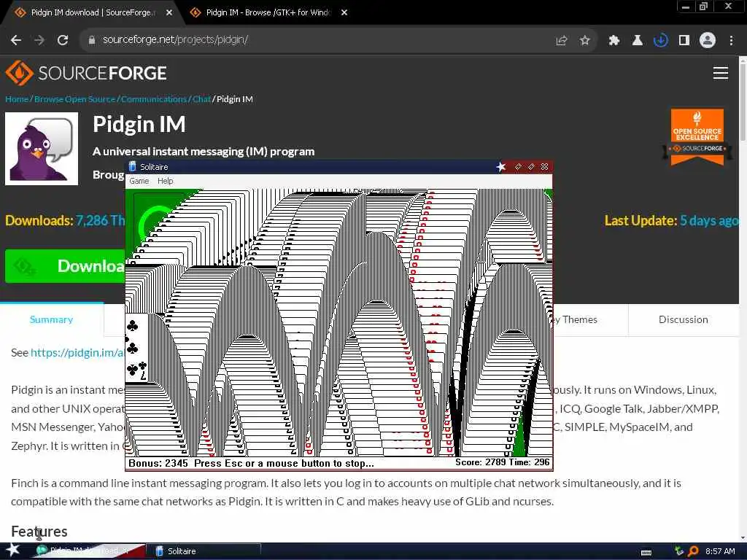
Task: Click the network tray icon
Action: 679,551
